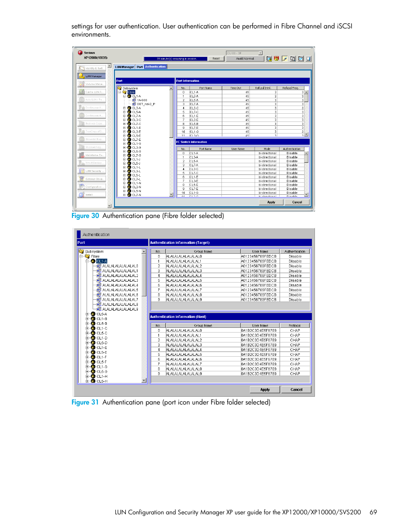The width and height of the screenshot is (411, 532).
Task: Click Apply in the Figure 31 pane
Action: 265,389
